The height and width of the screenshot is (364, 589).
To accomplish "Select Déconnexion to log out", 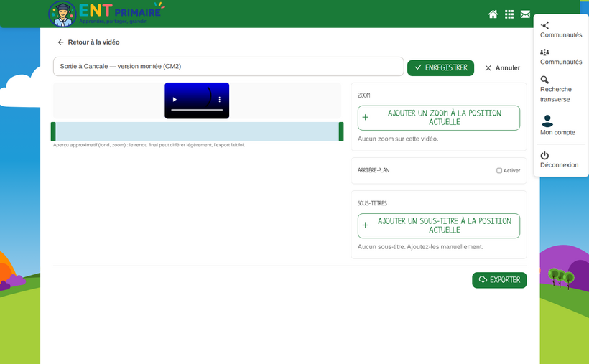I will click(559, 159).
